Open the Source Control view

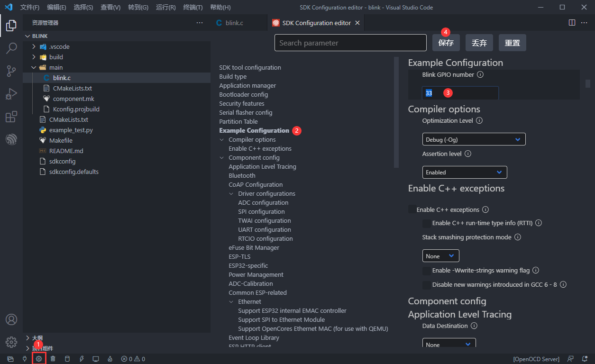pos(11,71)
